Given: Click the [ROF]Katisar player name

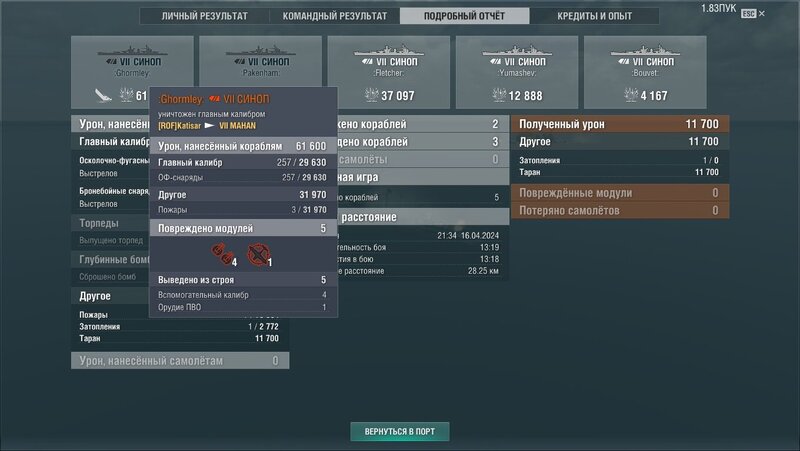Looking at the screenshot, I should (x=180, y=126).
